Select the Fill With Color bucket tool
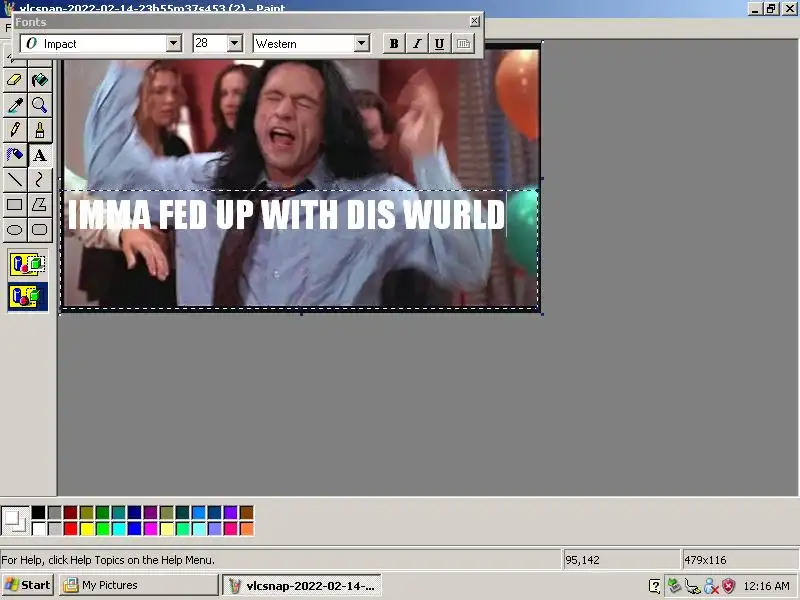The image size is (800, 600). point(40,80)
